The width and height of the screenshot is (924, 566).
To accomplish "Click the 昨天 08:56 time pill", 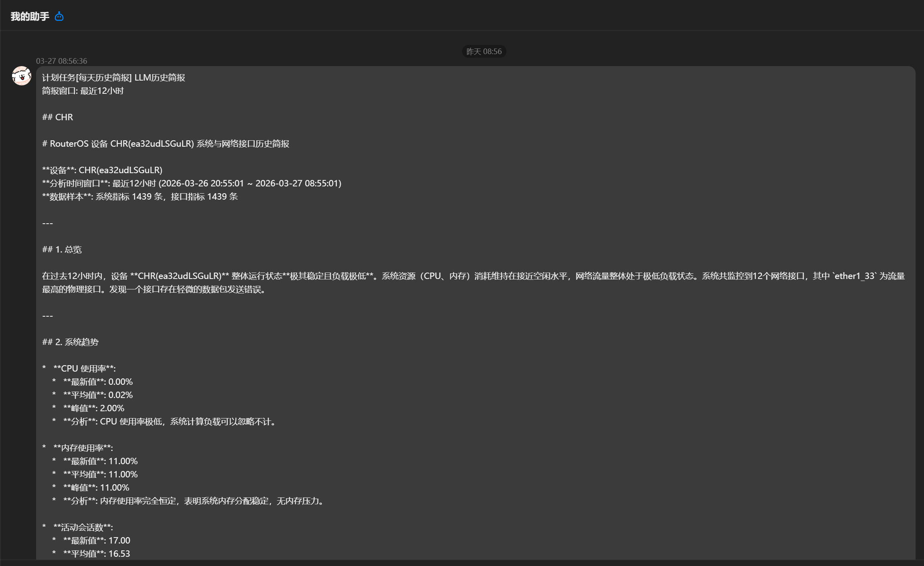I will (x=484, y=51).
